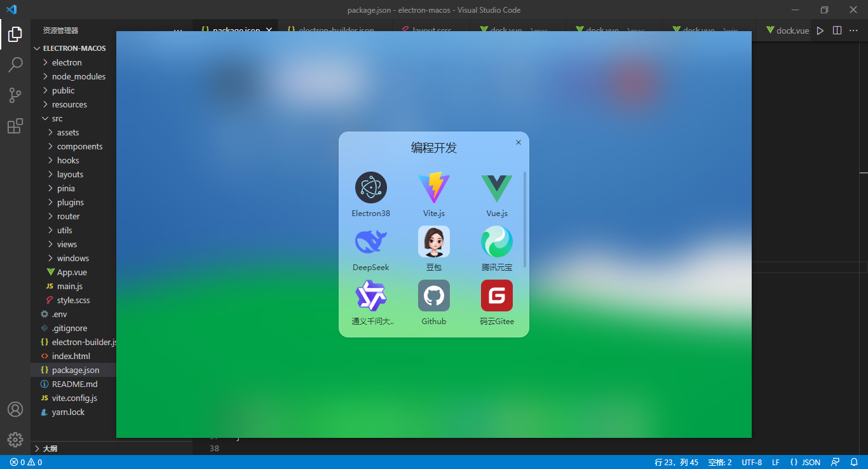Image resolution: width=868 pixels, height=469 pixels.
Task: Click the Run triangle icon in the editor toolbar
Action: (820, 31)
